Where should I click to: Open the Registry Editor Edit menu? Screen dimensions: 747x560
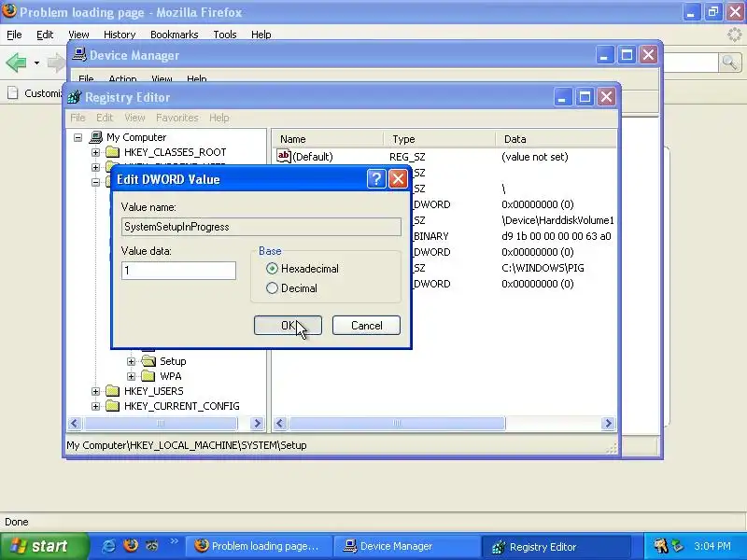point(105,118)
